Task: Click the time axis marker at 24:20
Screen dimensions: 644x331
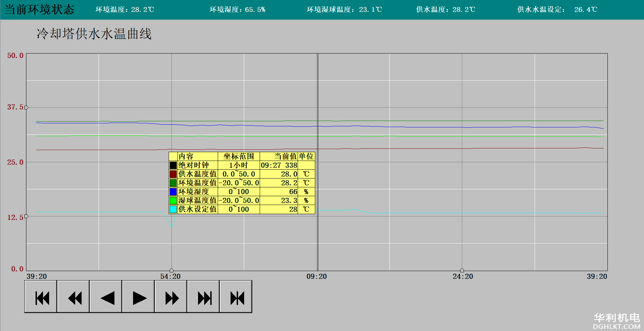Action: pyautogui.click(x=462, y=270)
